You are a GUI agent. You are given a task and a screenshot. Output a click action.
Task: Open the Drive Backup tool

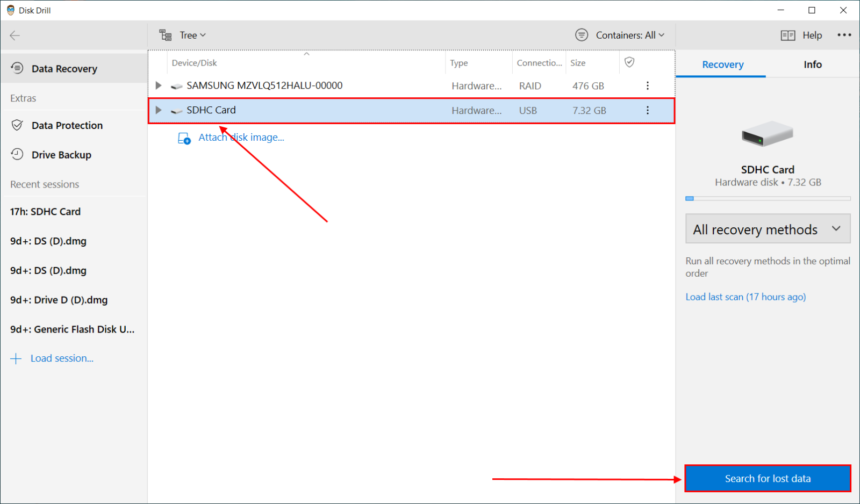61,155
